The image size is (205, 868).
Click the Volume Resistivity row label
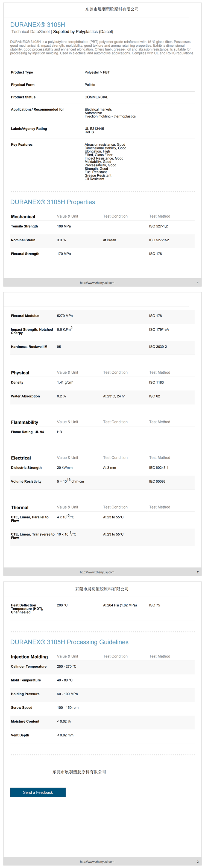[26, 482]
